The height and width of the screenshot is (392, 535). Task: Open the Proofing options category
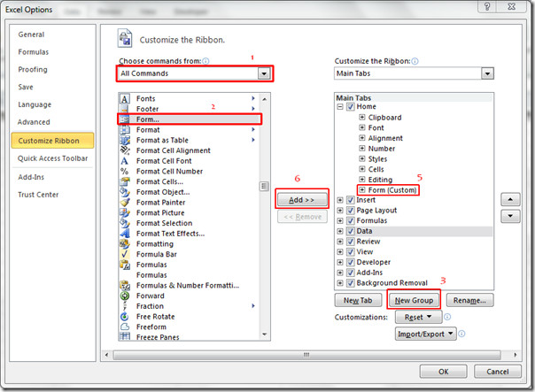(x=33, y=69)
